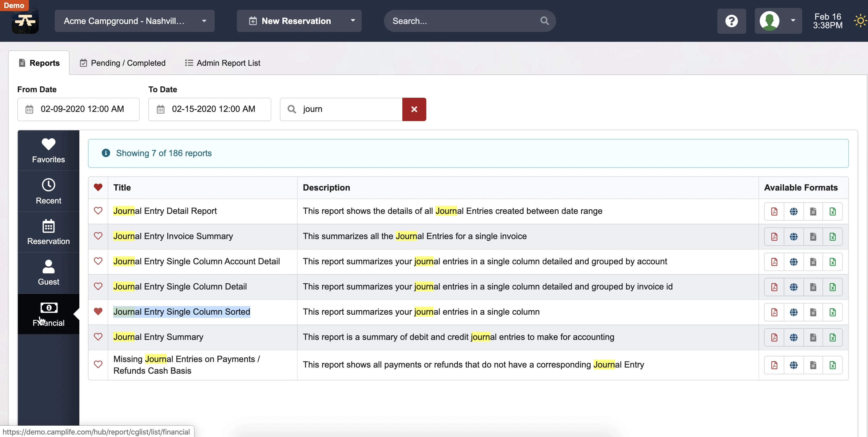Open the Acme Campground selector dropdown
The width and height of the screenshot is (868, 437).
204,21
